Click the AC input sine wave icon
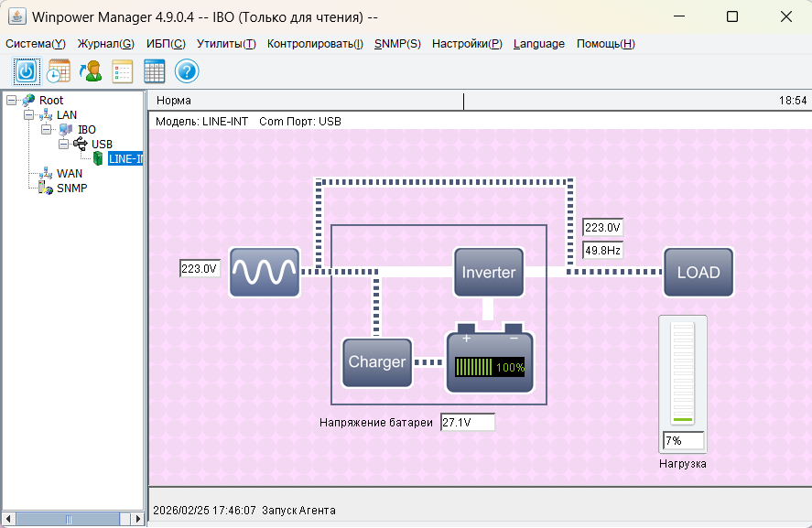812x528 pixels. 264,272
